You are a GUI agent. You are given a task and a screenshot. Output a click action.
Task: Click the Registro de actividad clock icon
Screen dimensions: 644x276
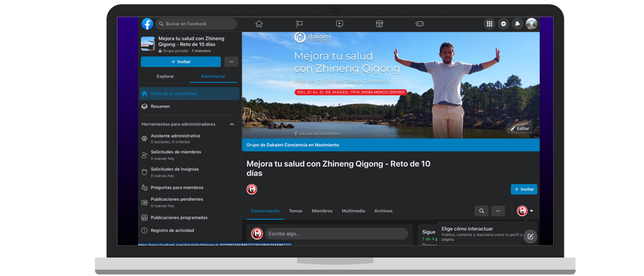[144, 231]
